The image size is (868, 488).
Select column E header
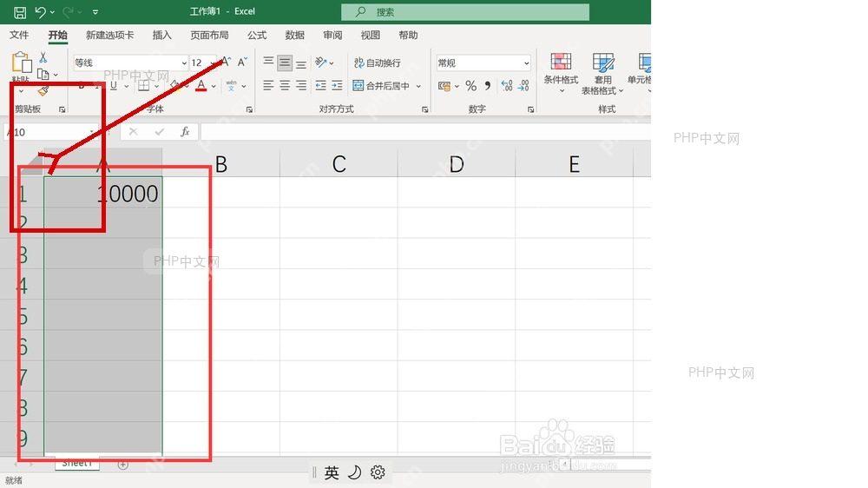574,164
